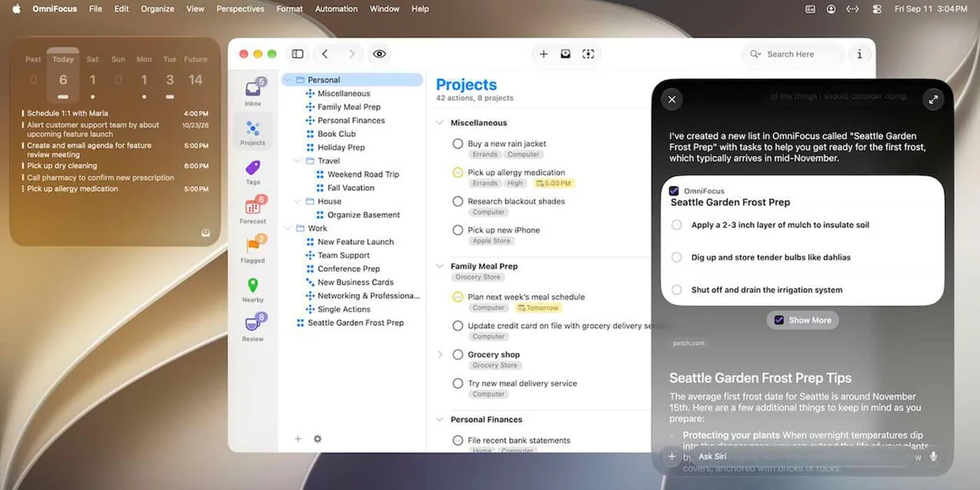Open the Window menu

[385, 9]
